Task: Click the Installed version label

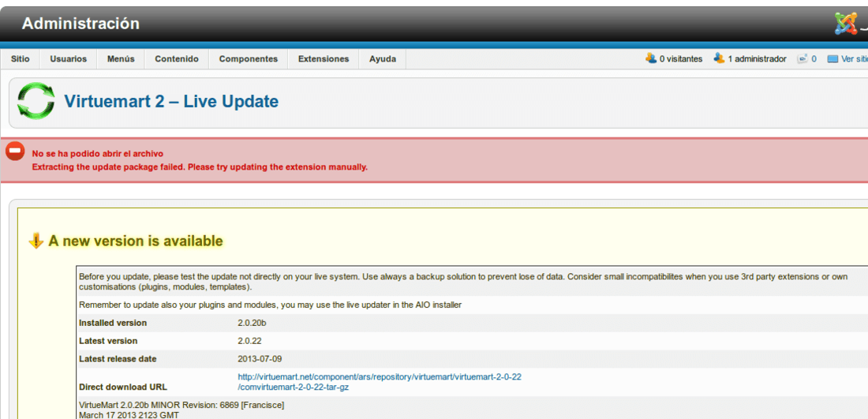Action: tap(113, 323)
